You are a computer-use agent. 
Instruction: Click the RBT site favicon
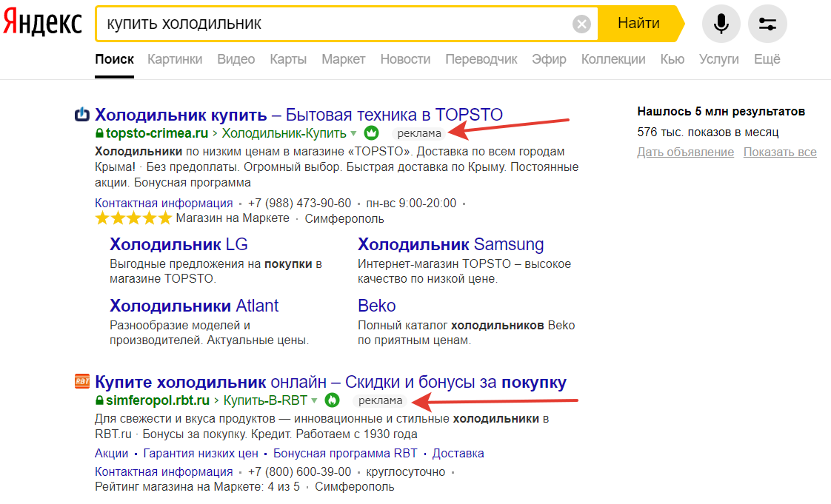[82, 380]
